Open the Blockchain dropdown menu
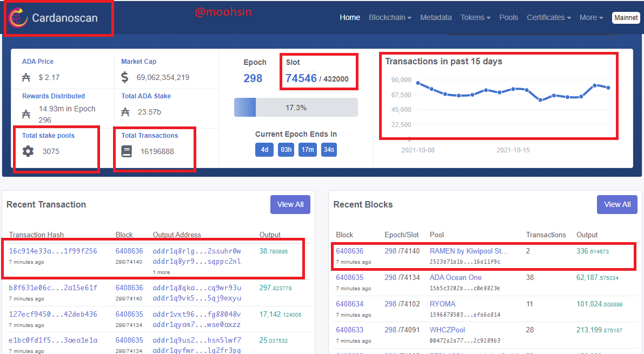 pyautogui.click(x=390, y=17)
